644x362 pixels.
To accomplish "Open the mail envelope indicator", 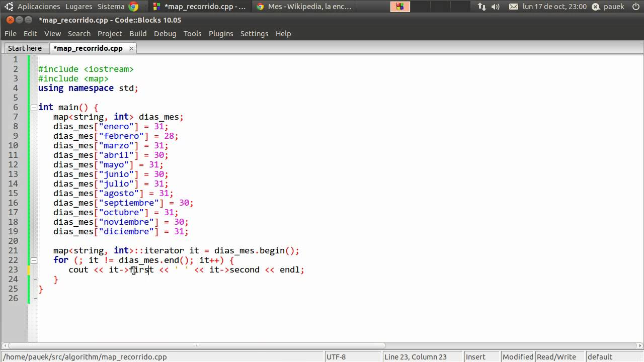I will [513, 7].
